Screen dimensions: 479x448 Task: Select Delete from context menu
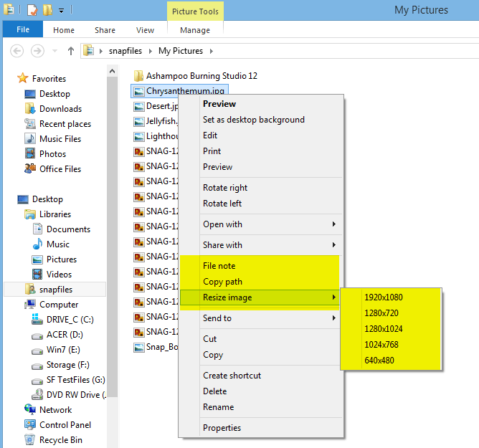(x=214, y=391)
